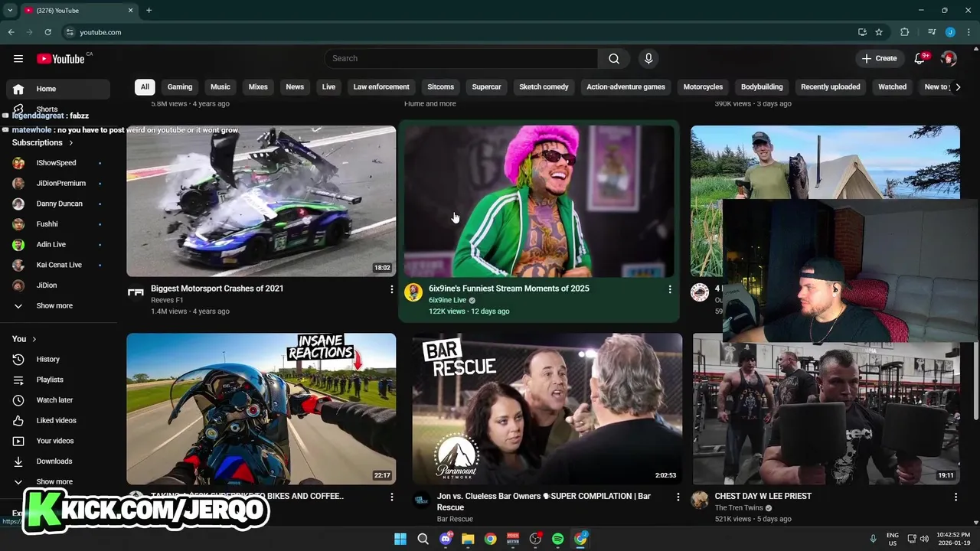Click the search magnifier button

tap(614, 59)
